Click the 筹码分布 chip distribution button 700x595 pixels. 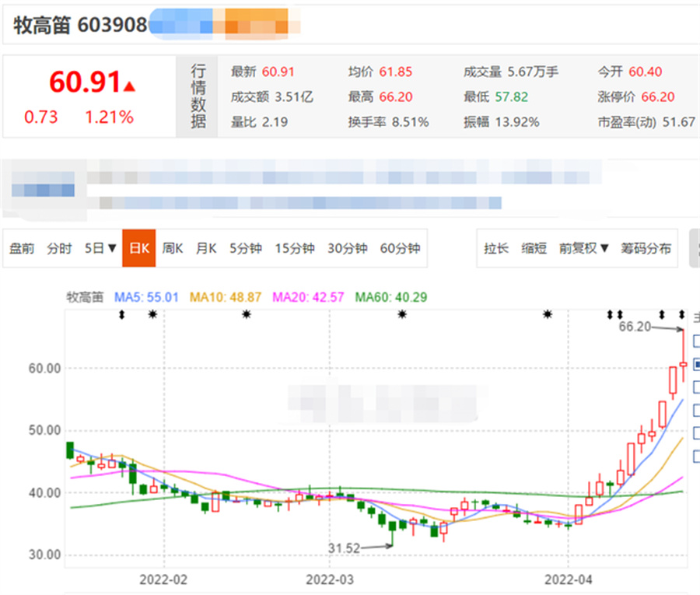(646, 249)
